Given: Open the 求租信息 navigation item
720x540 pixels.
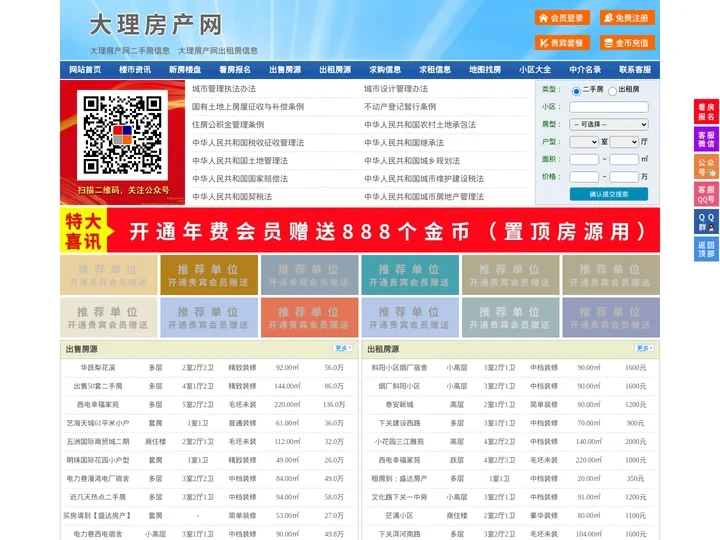Looking at the screenshot, I should point(435,70).
